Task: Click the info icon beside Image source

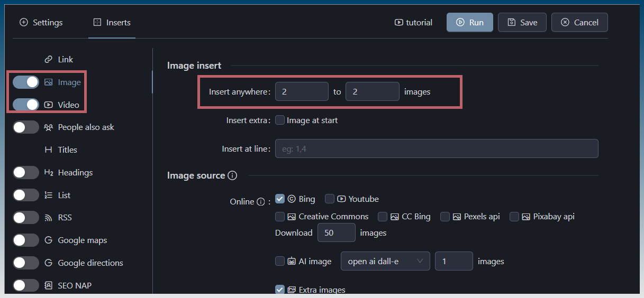Action: tap(232, 175)
